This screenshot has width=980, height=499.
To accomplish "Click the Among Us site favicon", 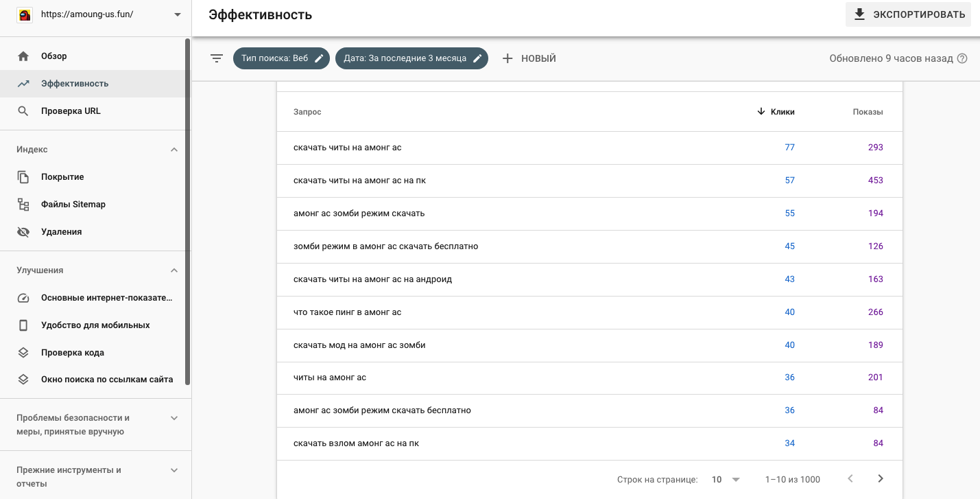I will 25,14.
